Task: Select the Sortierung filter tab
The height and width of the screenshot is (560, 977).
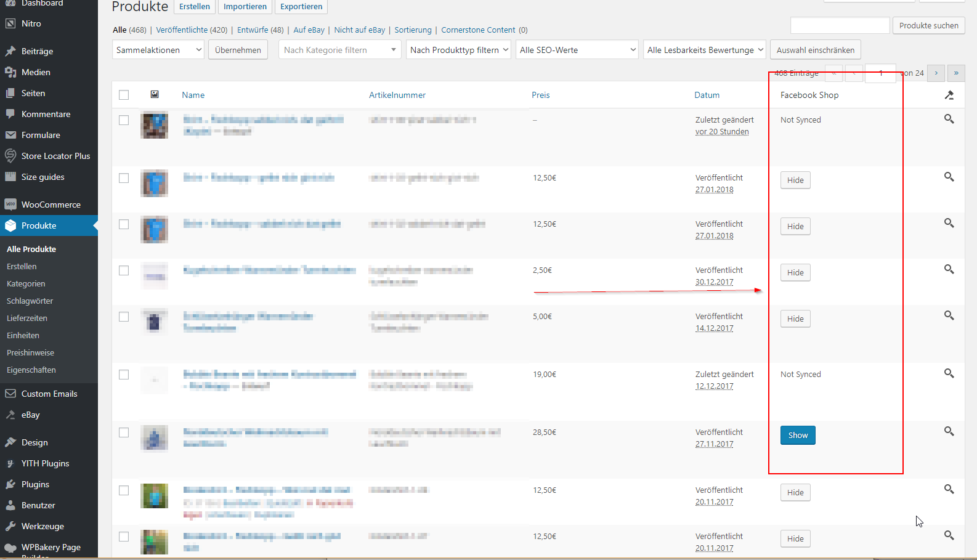Action: click(413, 30)
